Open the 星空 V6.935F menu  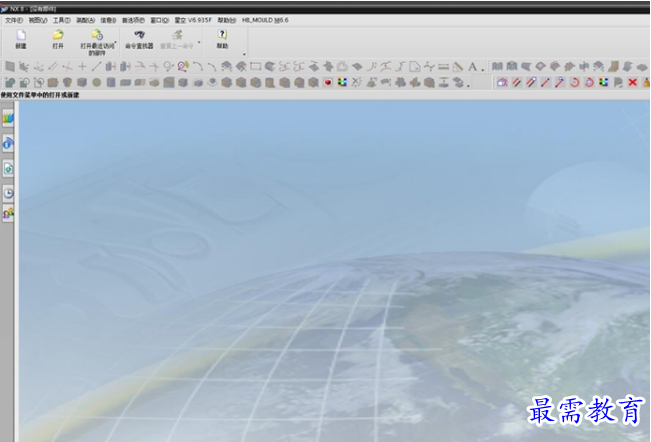193,20
